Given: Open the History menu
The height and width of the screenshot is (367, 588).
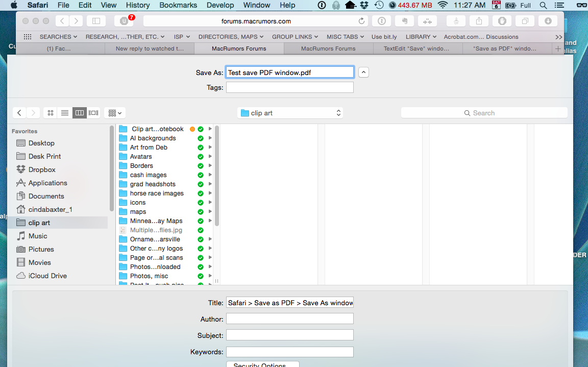Looking at the screenshot, I should click(x=138, y=5).
